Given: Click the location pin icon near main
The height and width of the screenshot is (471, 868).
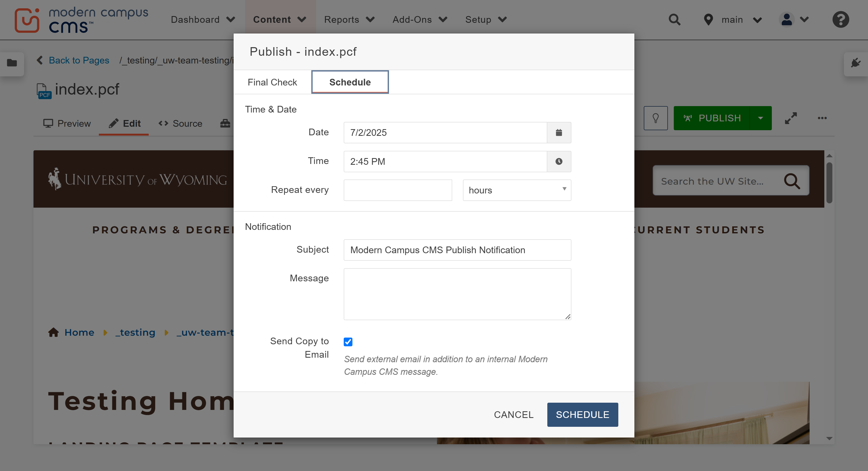Looking at the screenshot, I should click(708, 20).
